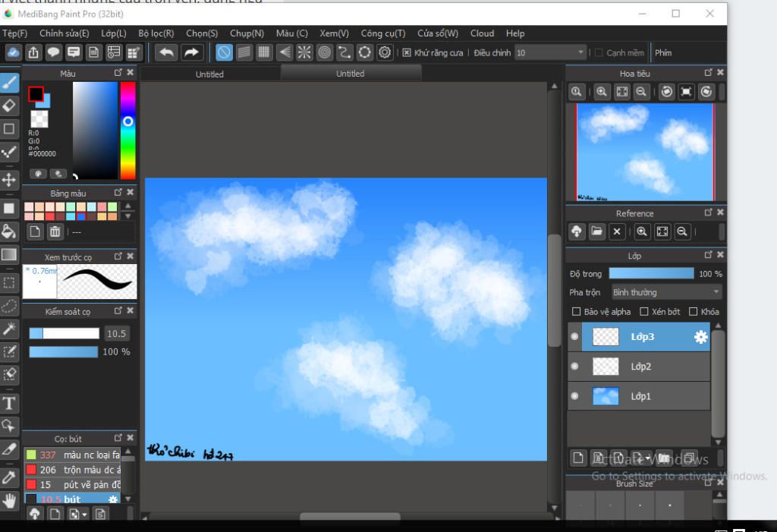This screenshot has height=532, width=777.
Task: Select the Lasso selection tool
Action: coord(9,306)
